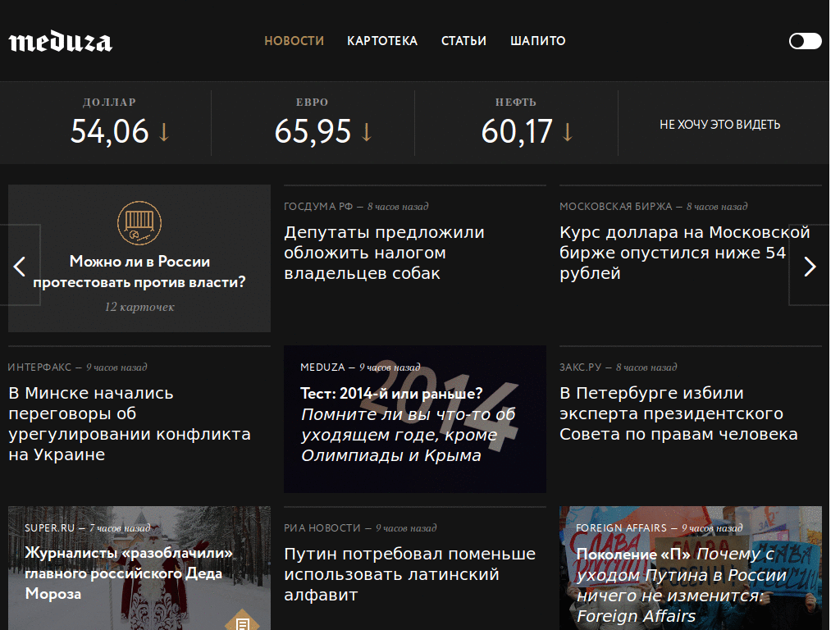This screenshot has height=630, width=840.
Task: Open article on dollar below 54 rubles
Action: 685,253
